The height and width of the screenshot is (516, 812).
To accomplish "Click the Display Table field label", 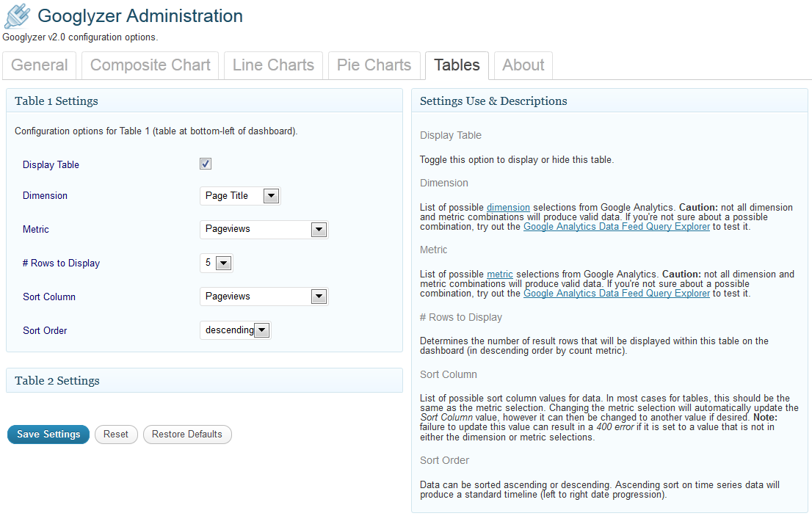I will (51, 164).
